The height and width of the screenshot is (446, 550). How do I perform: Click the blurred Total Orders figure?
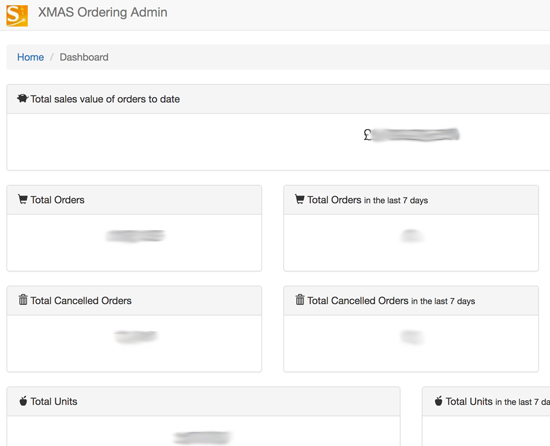[x=135, y=236]
